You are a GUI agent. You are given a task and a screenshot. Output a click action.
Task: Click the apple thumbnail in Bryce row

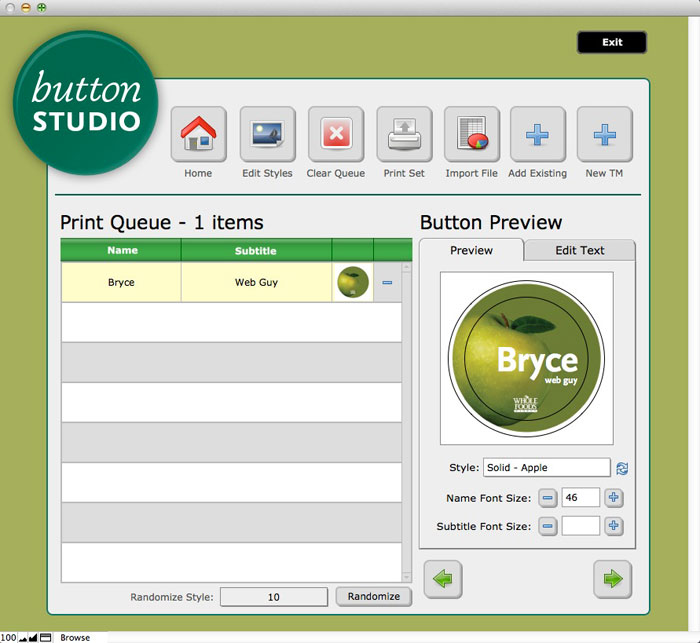pyautogui.click(x=353, y=282)
